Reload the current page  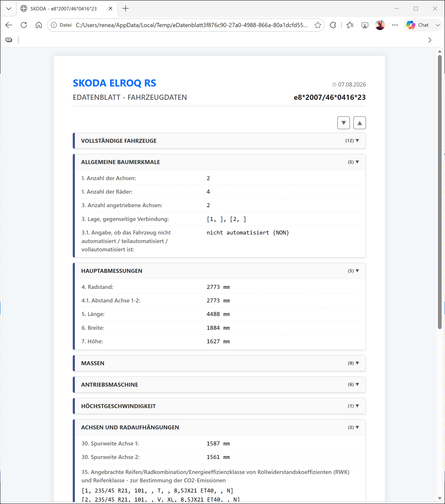[x=24, y=25]
